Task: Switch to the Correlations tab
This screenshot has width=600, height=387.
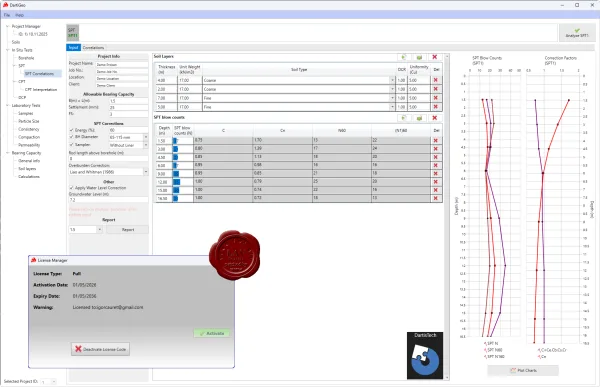Action: 93,47
